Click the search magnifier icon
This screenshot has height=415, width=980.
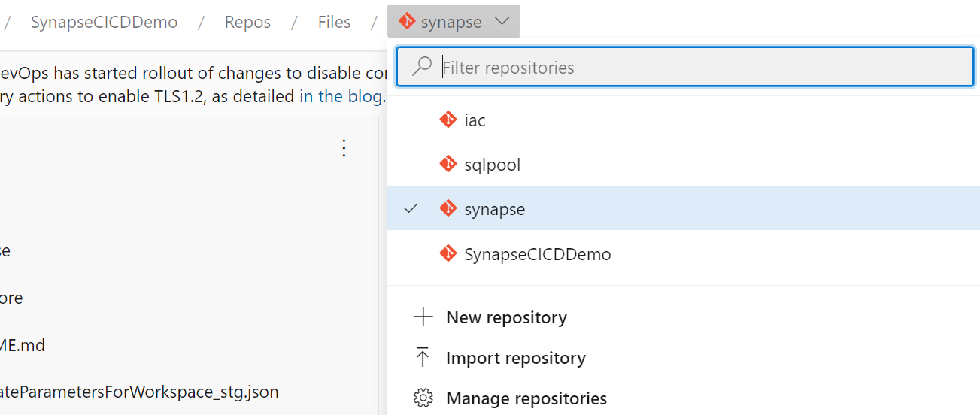tap(423, 67)
